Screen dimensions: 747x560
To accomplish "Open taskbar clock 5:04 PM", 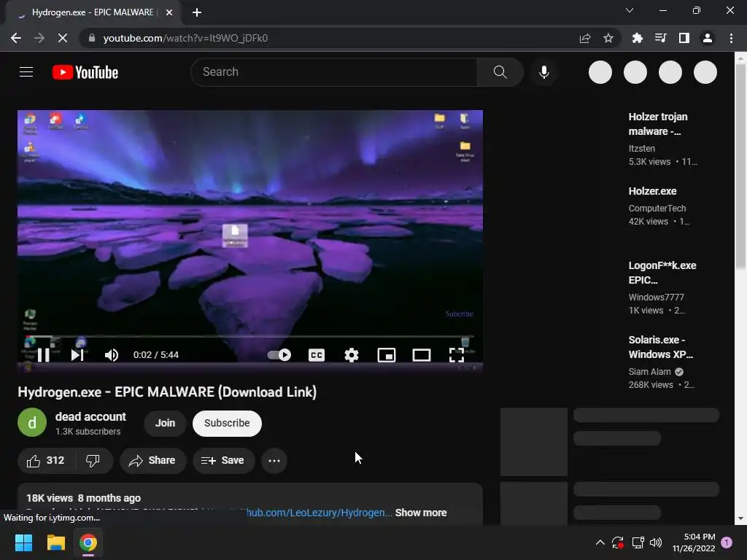I will tap(694, 542).
